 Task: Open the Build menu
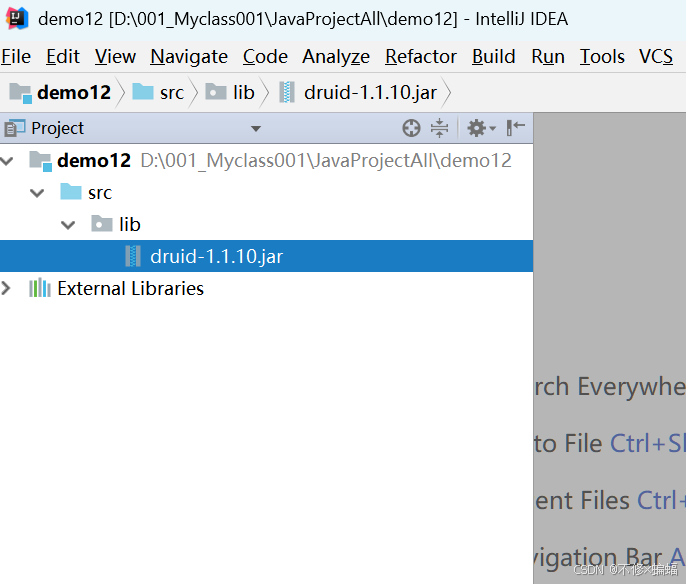[x=494, y=56]
